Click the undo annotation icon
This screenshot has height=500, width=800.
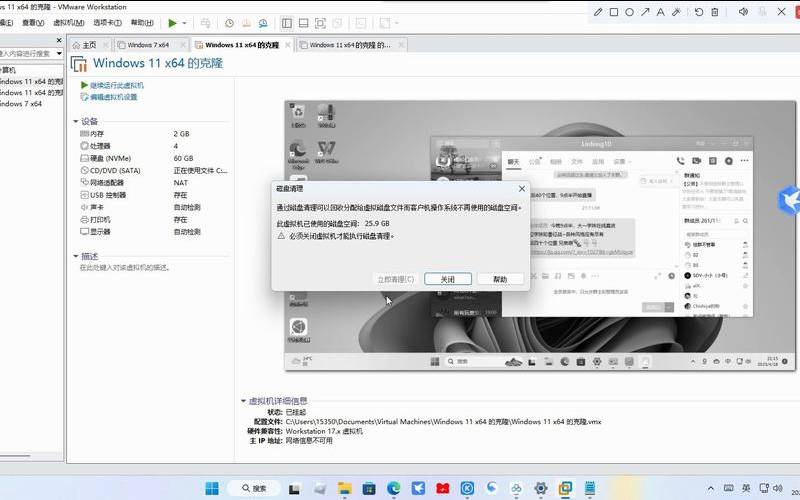click(x=698, y=12)
